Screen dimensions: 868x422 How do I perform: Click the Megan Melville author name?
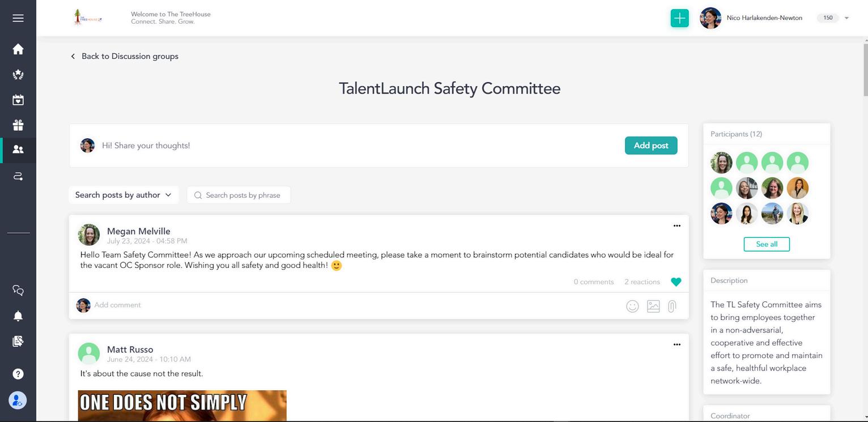pos(139,231)
